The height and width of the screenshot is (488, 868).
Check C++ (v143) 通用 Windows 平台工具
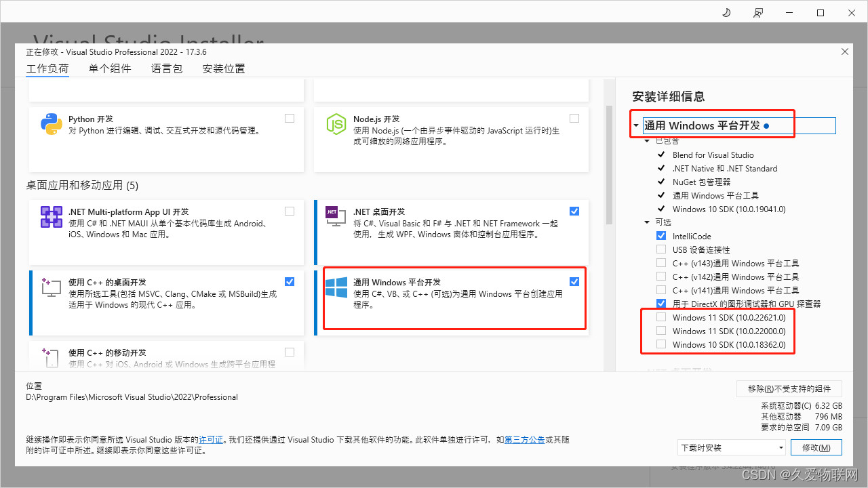[661, 263]
